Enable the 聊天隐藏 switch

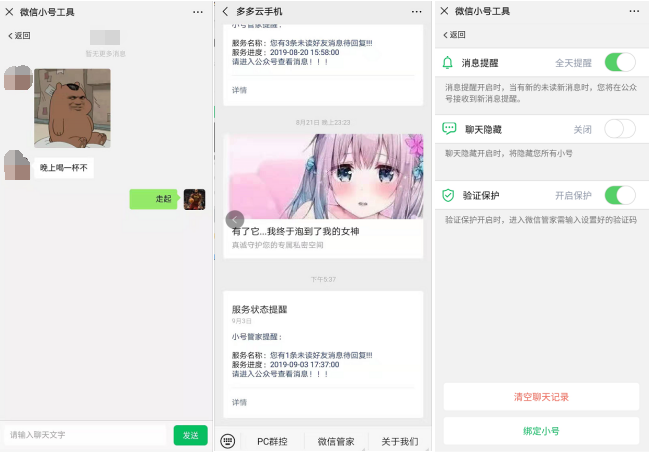(x=620, y=129)
